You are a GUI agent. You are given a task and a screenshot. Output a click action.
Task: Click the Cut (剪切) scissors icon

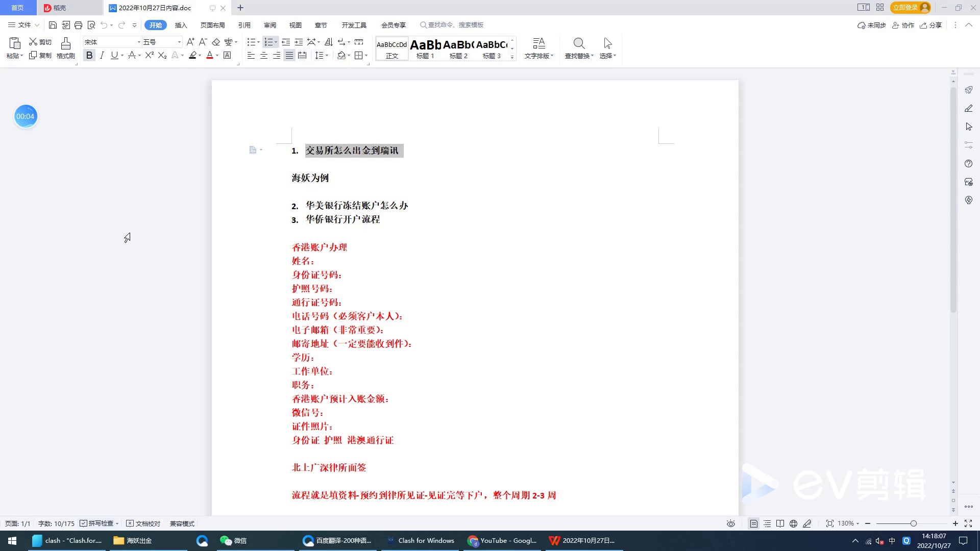point(33,42)
